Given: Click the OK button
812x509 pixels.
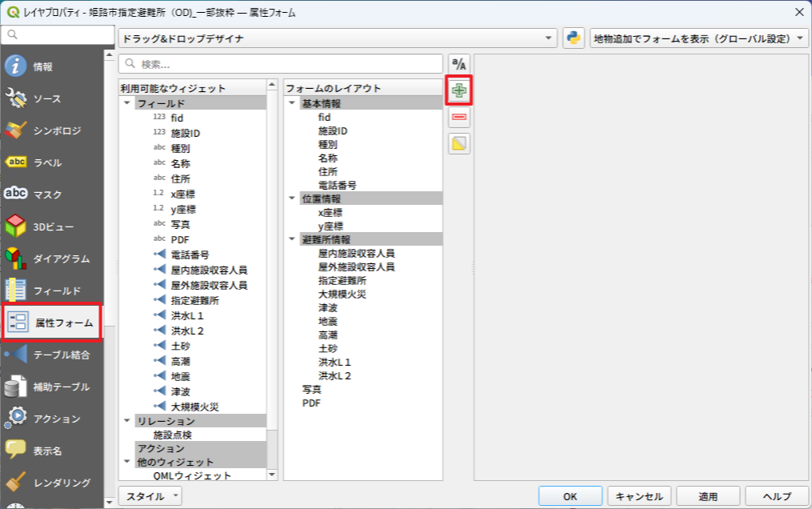Looking at the screenshot, I should (570, 496).
